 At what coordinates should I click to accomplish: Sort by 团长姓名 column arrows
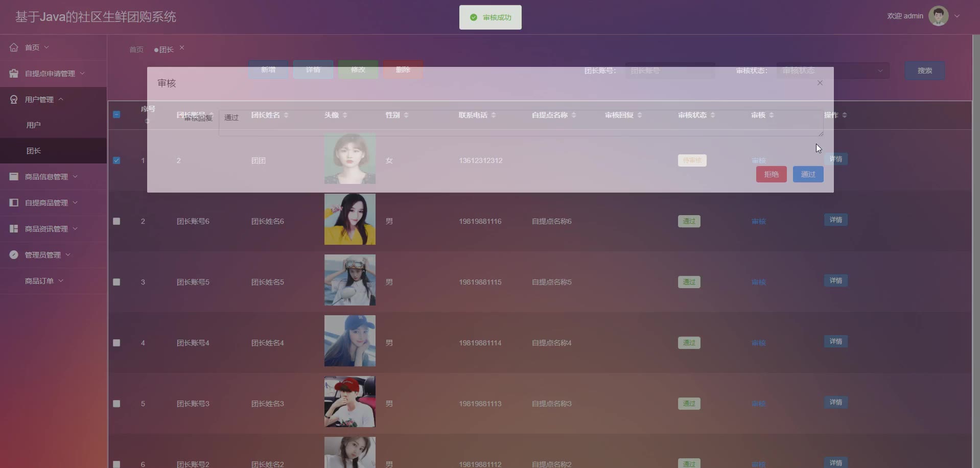[286, 115]
